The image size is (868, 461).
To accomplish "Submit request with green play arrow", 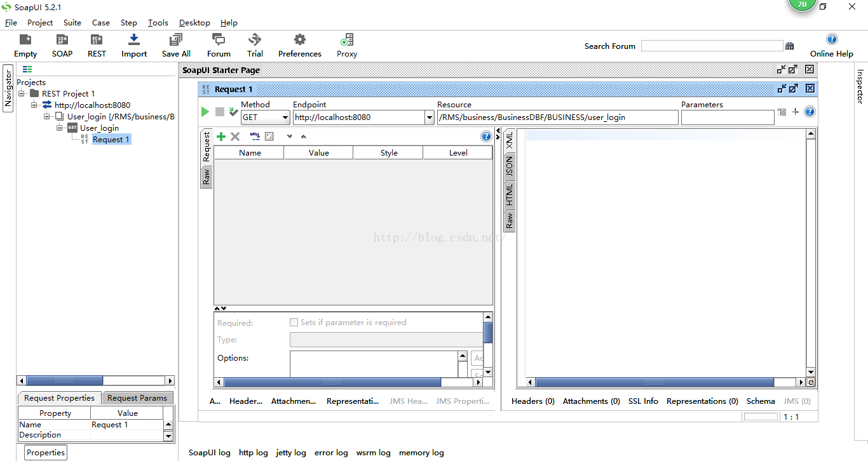I will [205, 112].
